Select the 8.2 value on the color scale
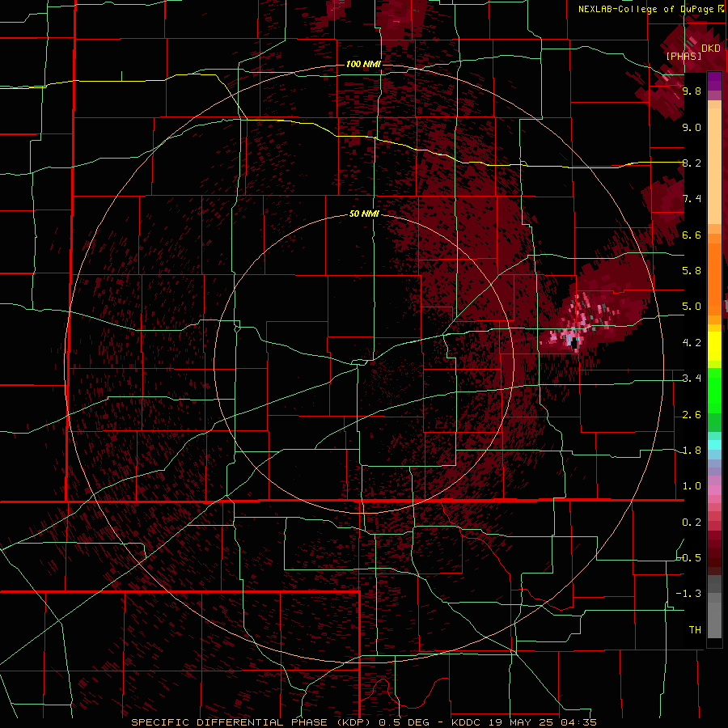 [x=692, y=163]
